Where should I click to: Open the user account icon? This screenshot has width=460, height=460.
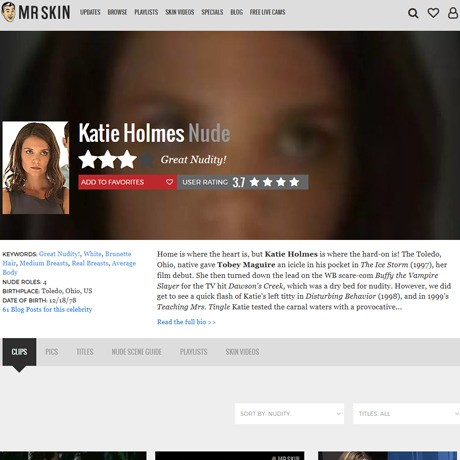click(x=453, y=13)
